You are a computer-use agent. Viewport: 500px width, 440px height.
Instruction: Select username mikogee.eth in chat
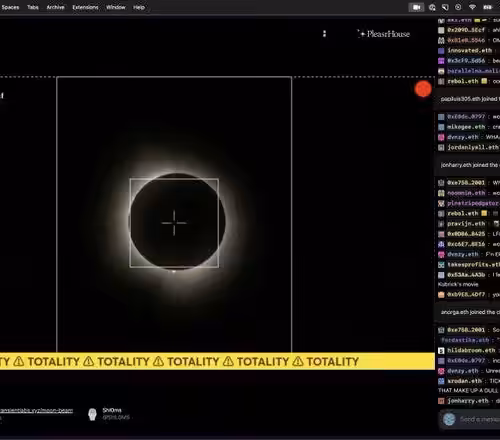[x=466, y=127]
